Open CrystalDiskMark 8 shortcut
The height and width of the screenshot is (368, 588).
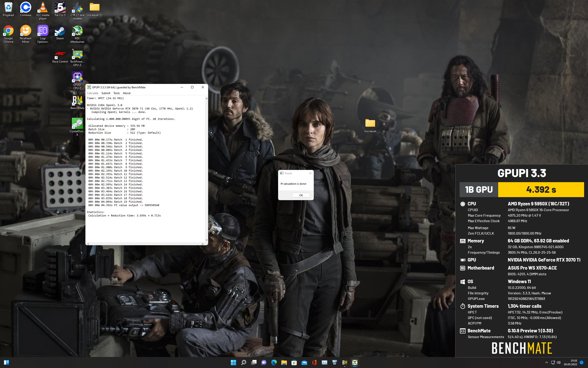tap(77, 127)
